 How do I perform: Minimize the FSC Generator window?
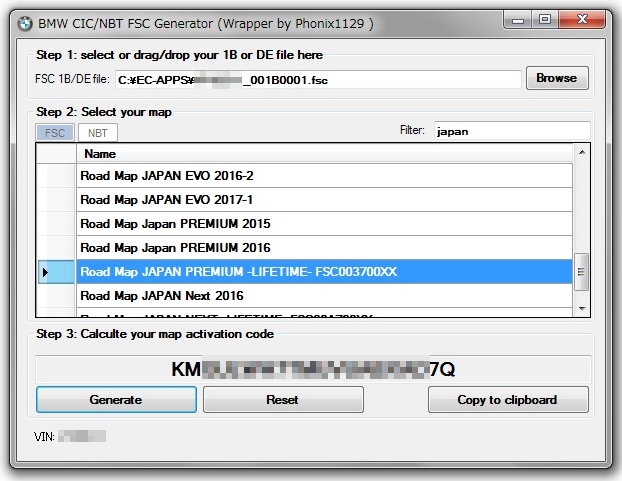(518, 20)
